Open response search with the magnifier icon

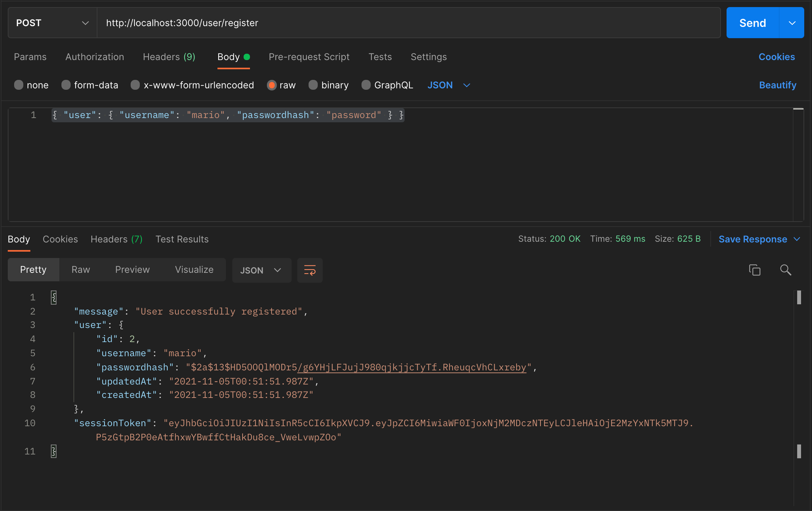point(786,270)
